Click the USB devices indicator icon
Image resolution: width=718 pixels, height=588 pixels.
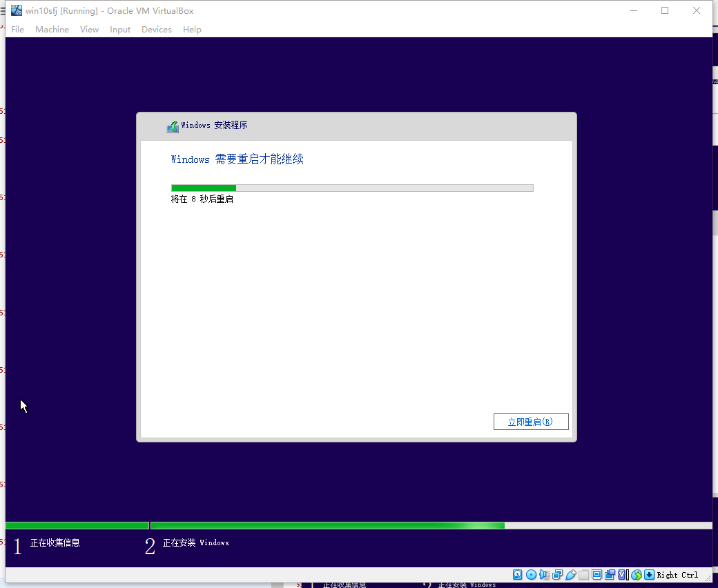[570, 575]
